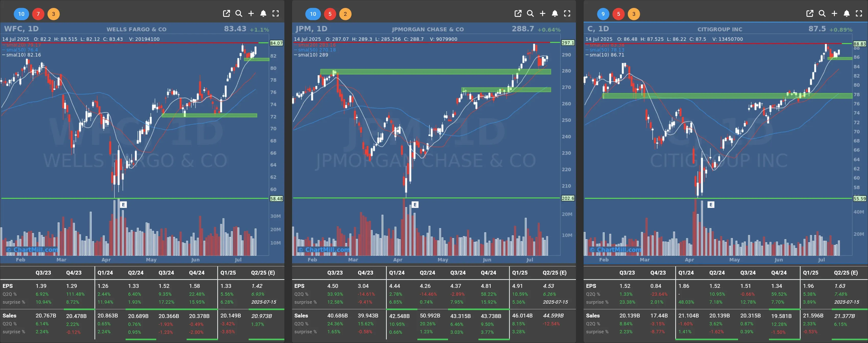Viewport: 868px width, 343px height.
Task: Open Citigroup chart in new window icon
Action: click(810, 14)
